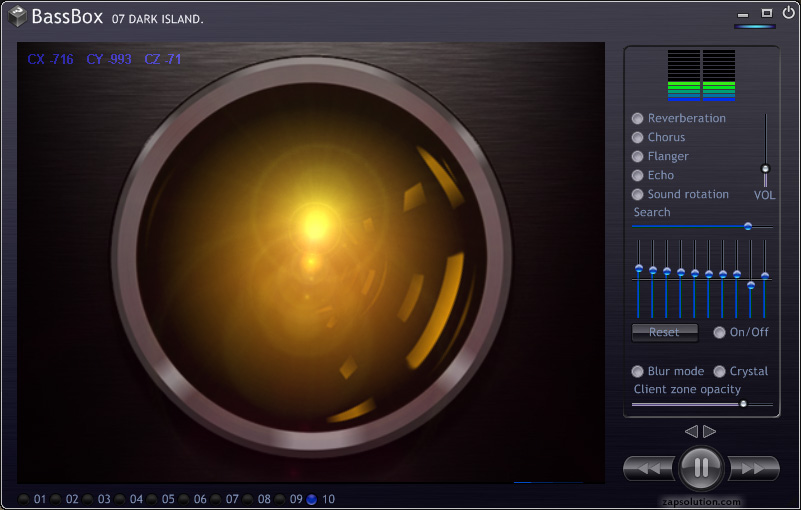Click the first equalizer band slider knob
Viewport: 801px width, 510px height.
tap(639, 268)
